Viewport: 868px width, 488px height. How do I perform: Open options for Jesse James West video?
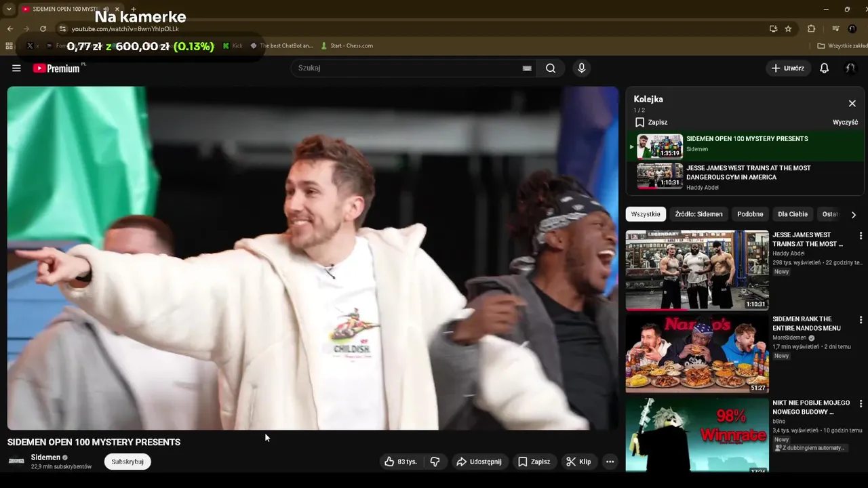click(861, 236)
